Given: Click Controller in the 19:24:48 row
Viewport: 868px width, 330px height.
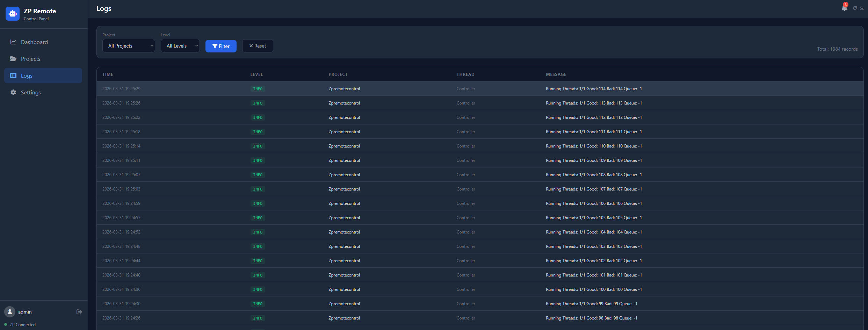Looking at the screenshot, I should click(466, 246).
